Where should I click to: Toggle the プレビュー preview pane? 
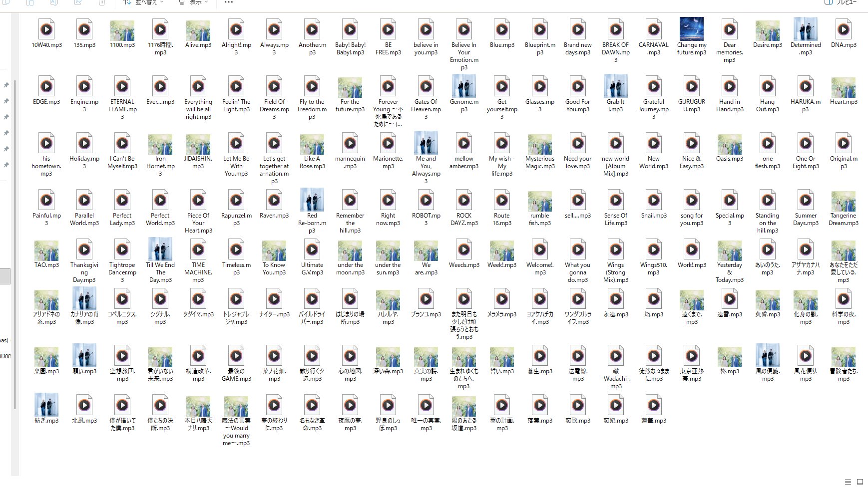pyautogui.click(x=841, y=2)
